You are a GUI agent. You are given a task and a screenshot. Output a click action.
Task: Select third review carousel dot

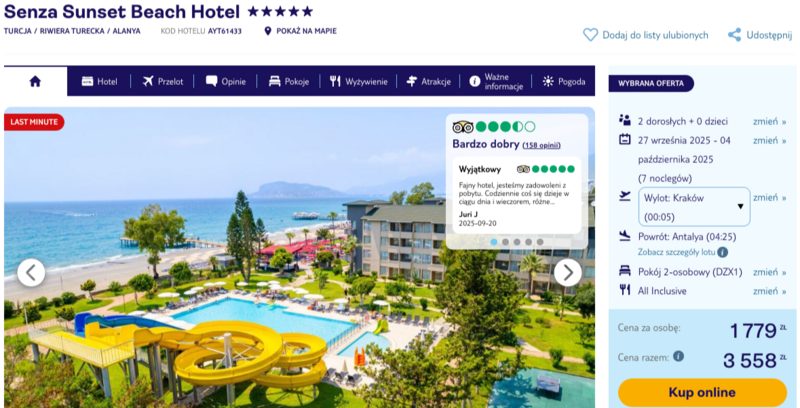click(517, 242)
